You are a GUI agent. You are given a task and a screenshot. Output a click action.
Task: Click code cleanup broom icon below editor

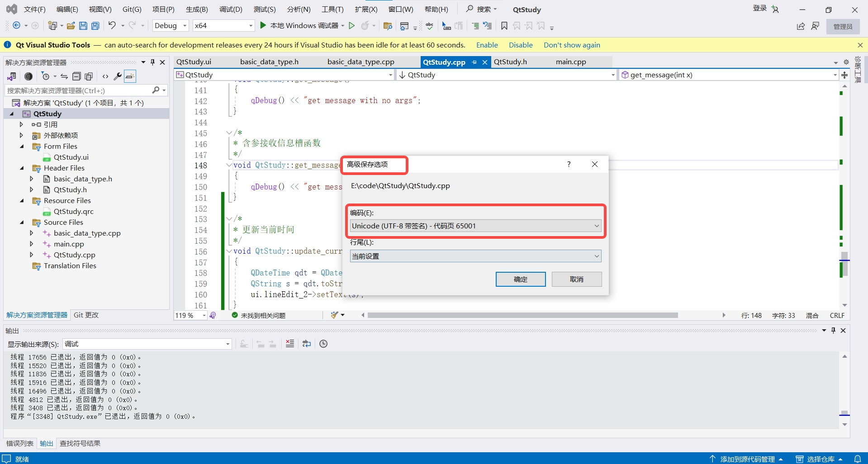pos(335,315)
